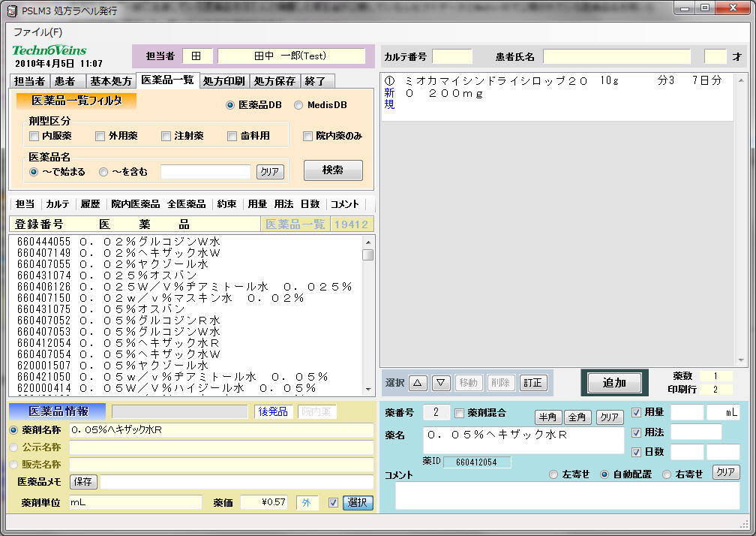
Task: Click the PSLM3 application icon in title bar
Action: click(12, 11)
